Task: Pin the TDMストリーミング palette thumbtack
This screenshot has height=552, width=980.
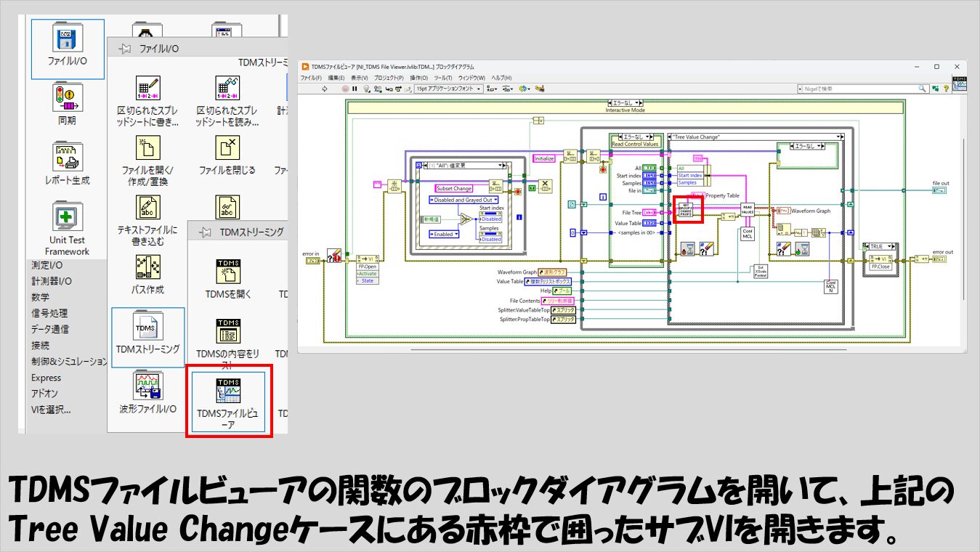Action: pyautogui.click(x=206, y=232)
